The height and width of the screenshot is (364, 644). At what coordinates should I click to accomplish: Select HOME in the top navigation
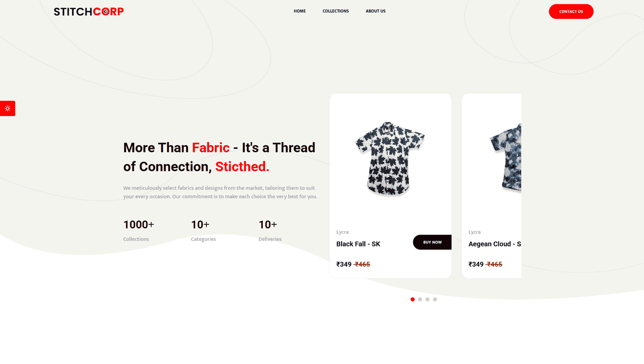(300, 11)
